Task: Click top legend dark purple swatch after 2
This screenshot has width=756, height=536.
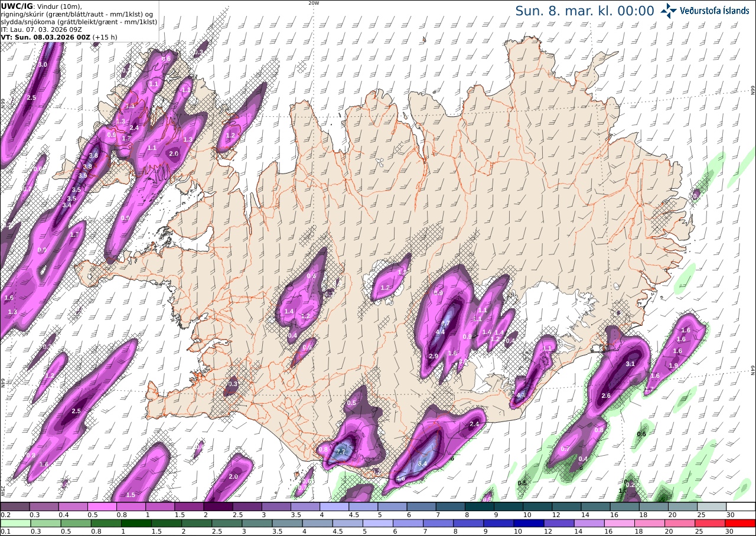Action: [x=218, y=506]
